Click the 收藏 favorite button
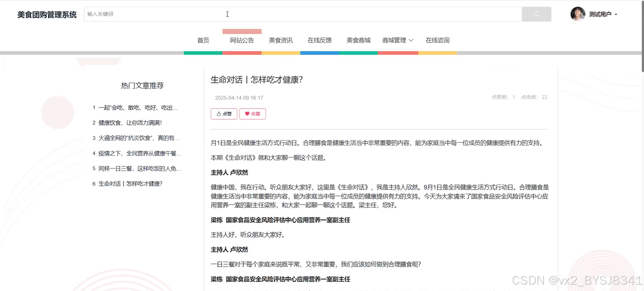The height and width of the screenshot is (291, 644). 253,114
